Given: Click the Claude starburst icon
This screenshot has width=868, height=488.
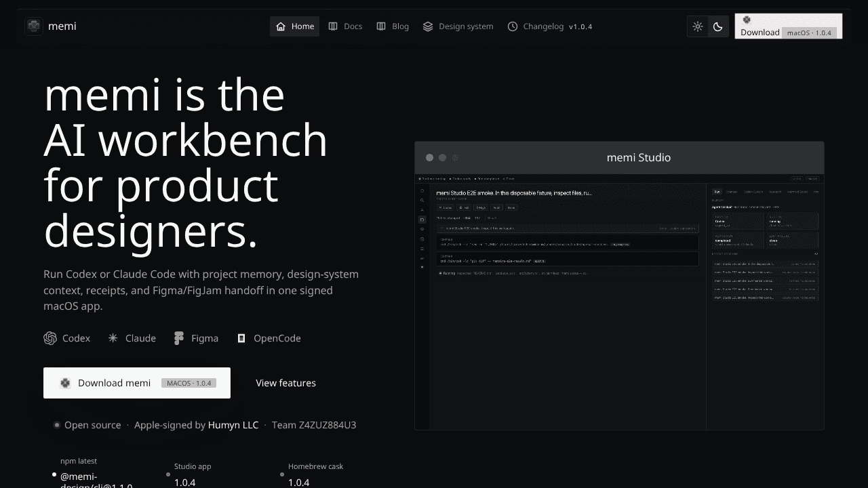Looking at the screenshot, I should 113,338.
